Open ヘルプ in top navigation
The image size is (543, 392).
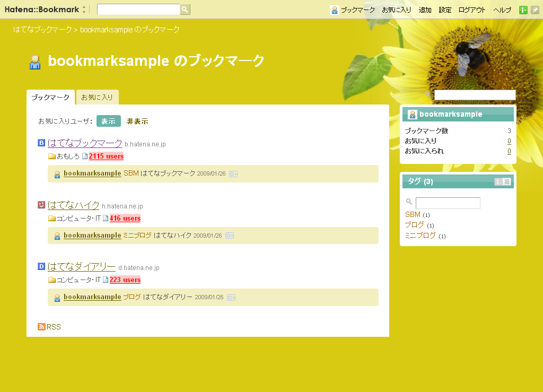coord(502,10)
